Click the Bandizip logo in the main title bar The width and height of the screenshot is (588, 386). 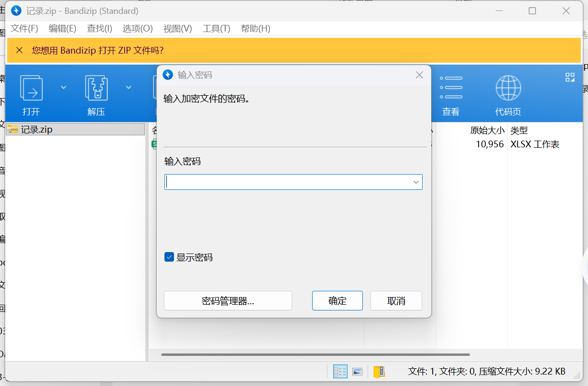click(x=16, y=11)
